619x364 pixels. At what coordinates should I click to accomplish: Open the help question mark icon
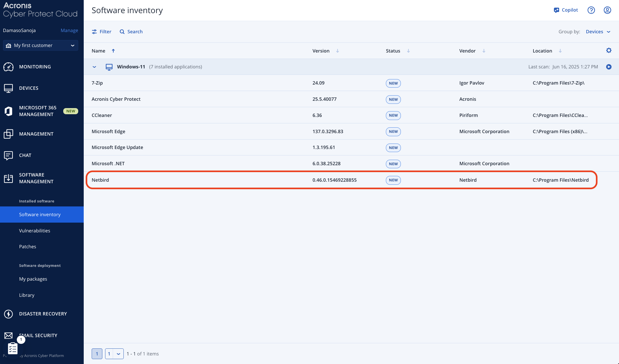point(591,10)
